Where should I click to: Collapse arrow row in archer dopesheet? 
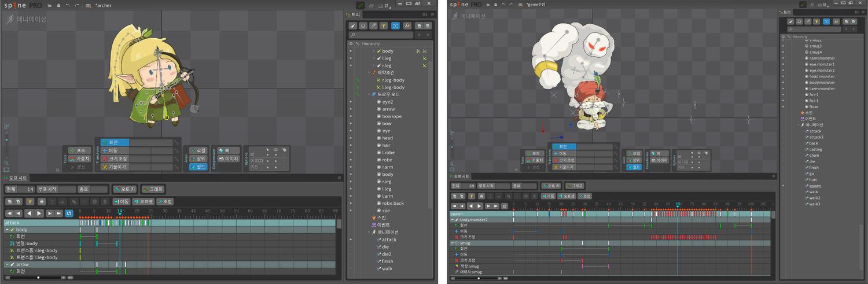pos(7,264)
